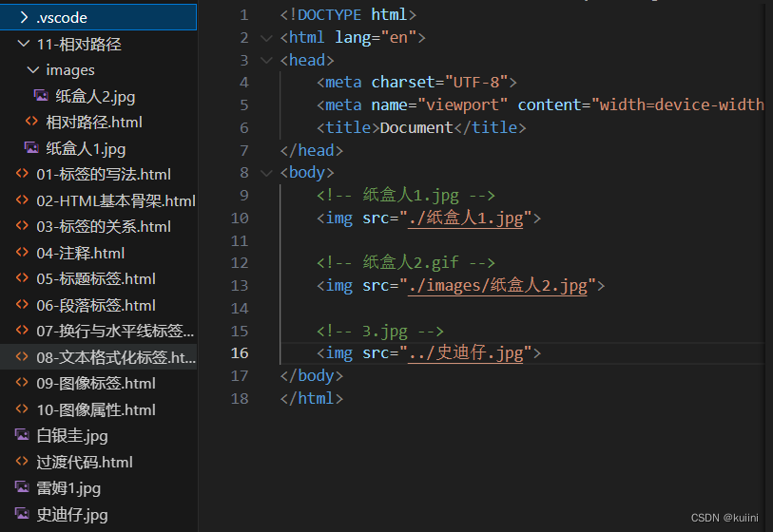Click the Document title text

[x=416, y=128]
